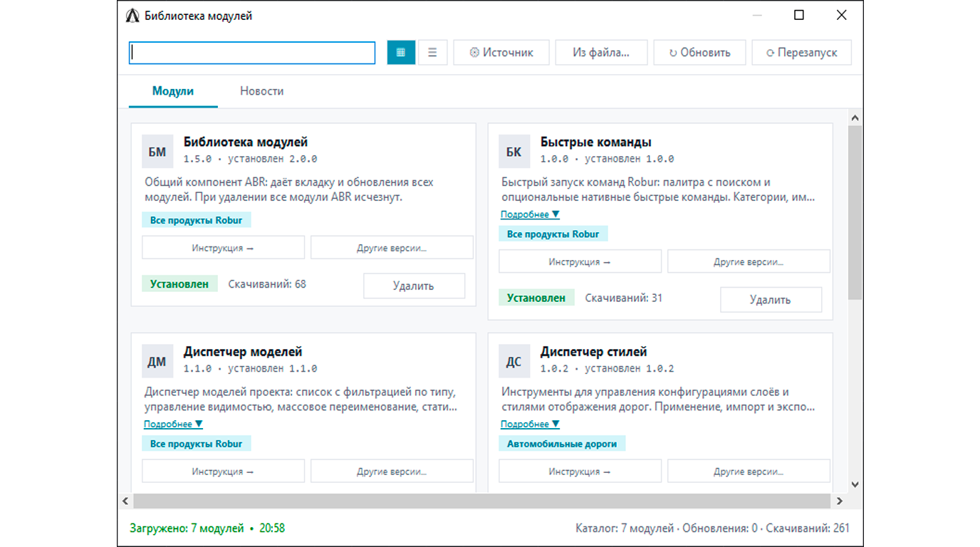Image resolution: width=980 pixels, height=547 pixels.
Task: Install module via Из файла... button
Action: pyautogui.click(x=601, y=52)
